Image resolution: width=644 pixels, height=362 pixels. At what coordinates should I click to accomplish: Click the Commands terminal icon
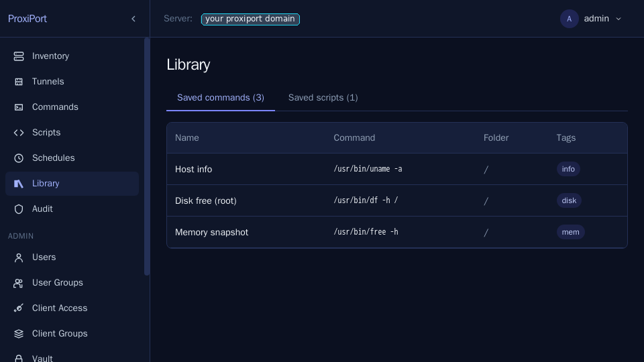(19, 107)
